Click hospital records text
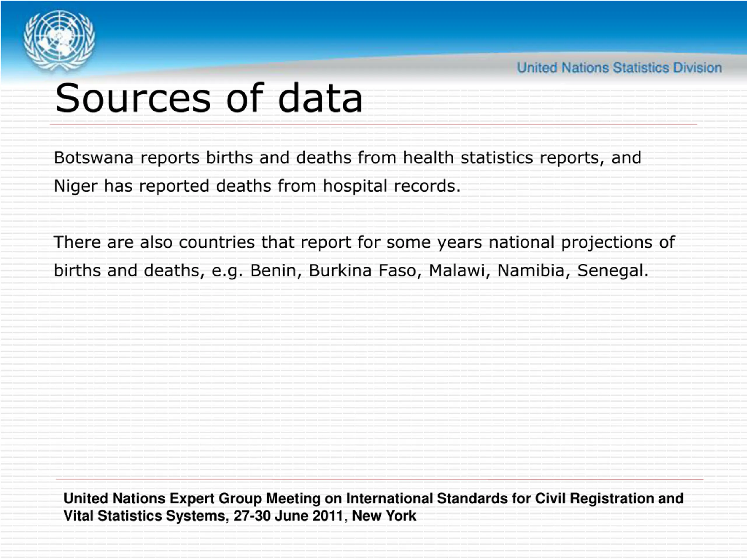The image size is (747, 560). point(392,186)
